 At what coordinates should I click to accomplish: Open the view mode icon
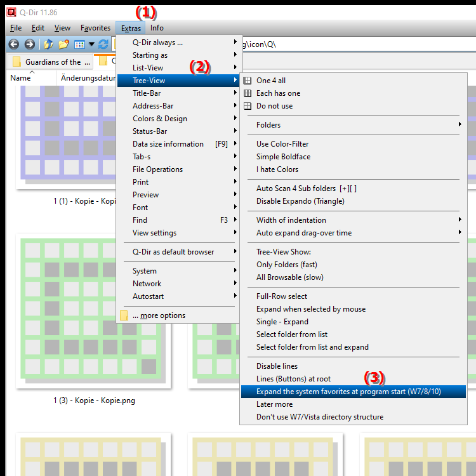coord(79,44)
